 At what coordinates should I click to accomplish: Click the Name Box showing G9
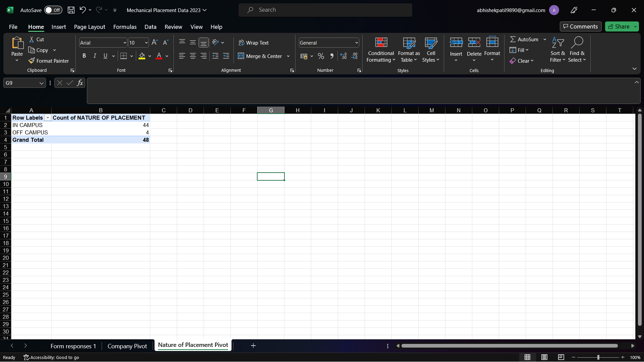tap(21, 83)
